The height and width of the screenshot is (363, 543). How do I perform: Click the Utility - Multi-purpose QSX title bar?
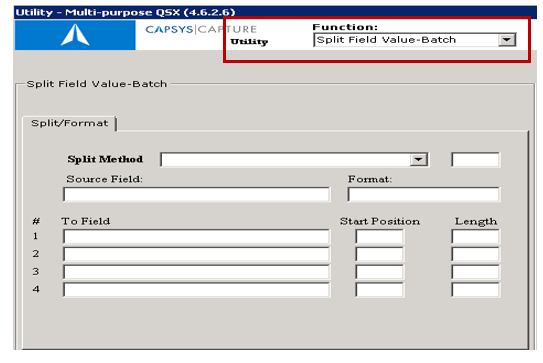click(x=275, y=12)
